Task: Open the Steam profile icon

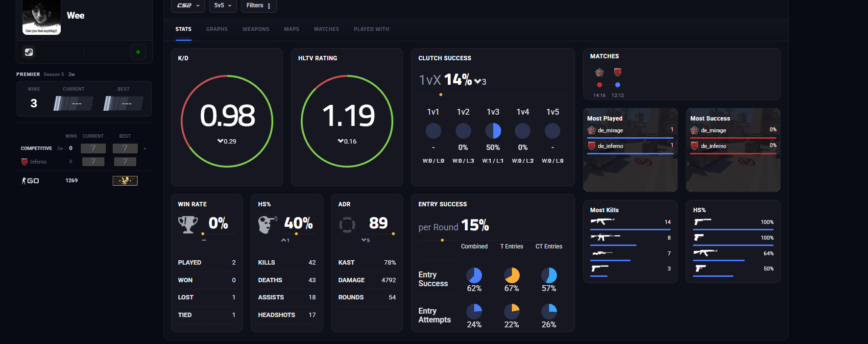Action: [x=29, y=52]
